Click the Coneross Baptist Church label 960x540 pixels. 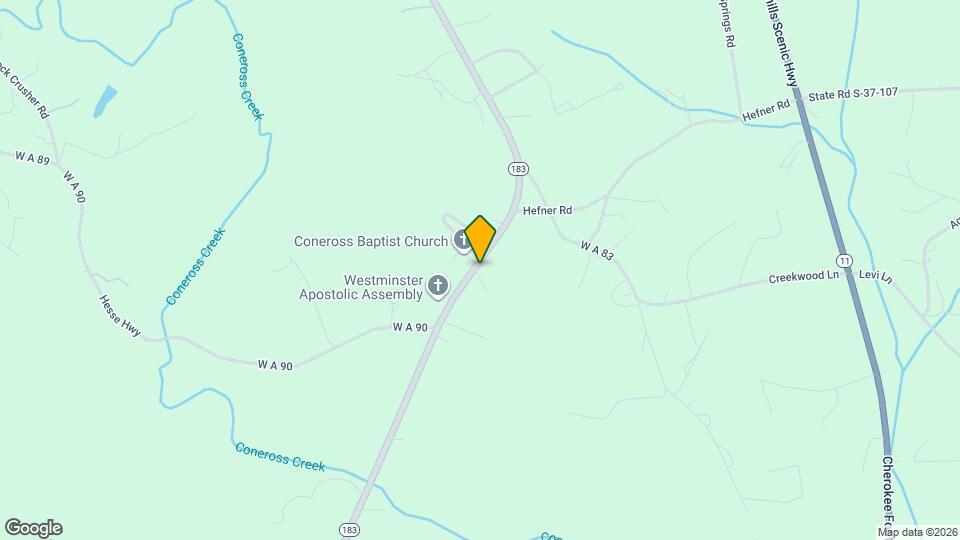pyautogui.click(x=371, y=241)
